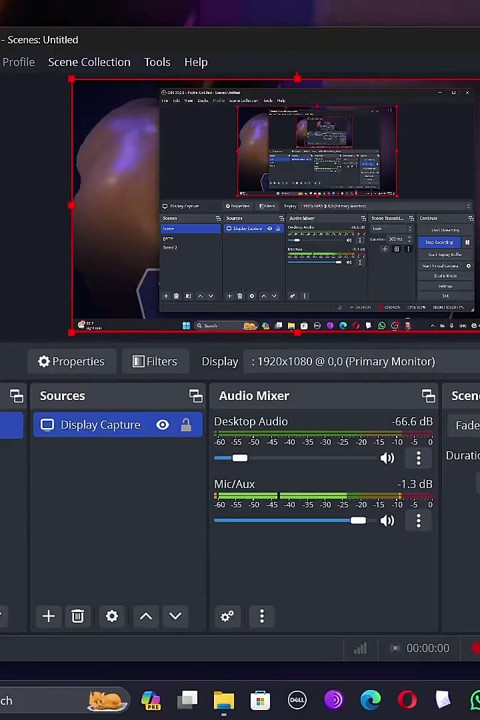Viewport: 480px width, 720px height.
Task: Click the -66.6 dB Desktop Audio level
Action: pyautogui.click(x=412, y=421)
